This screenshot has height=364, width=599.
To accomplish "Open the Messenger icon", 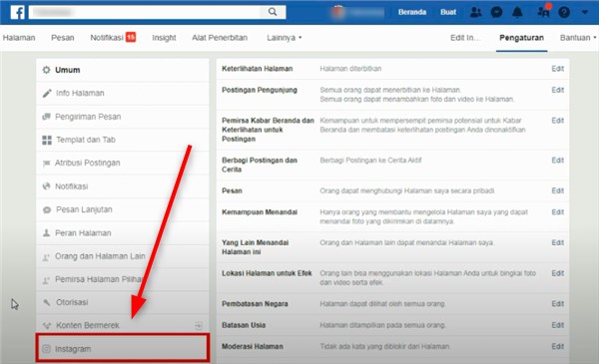I will coord(496,12).
